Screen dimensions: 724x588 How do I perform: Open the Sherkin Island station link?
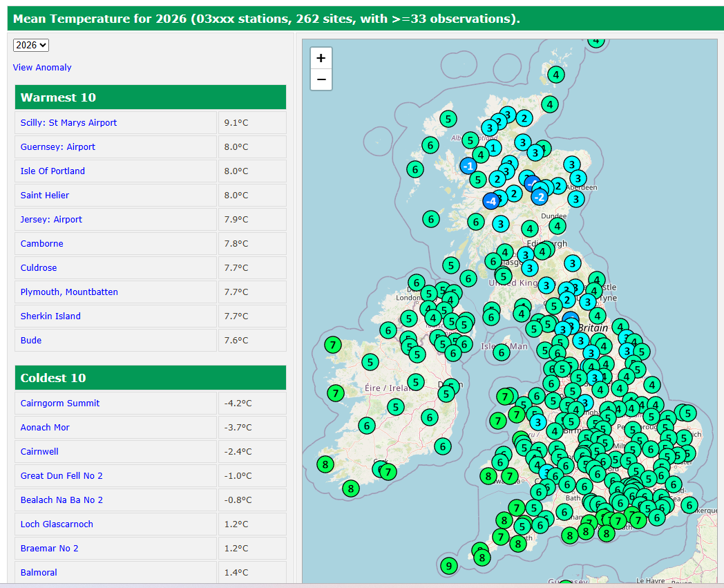pyautogui.click(x=50, y=316)
